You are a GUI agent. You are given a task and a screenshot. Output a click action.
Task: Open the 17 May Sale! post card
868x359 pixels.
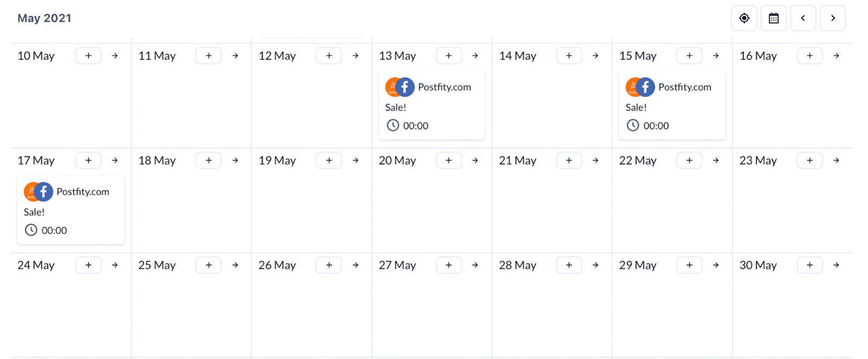71,211
